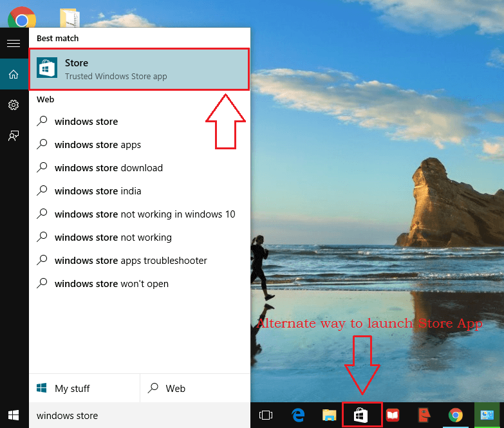Launch Store app from taskbar

pos(361,416)
